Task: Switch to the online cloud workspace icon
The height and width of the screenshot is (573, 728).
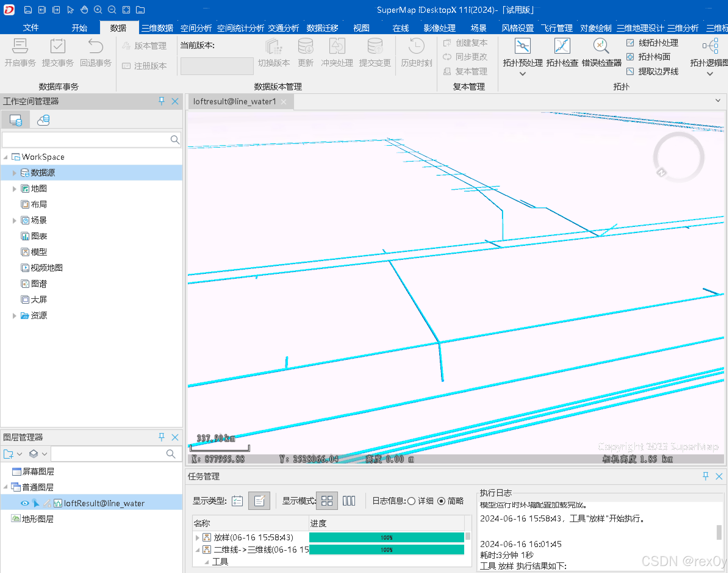Action: 44,120
